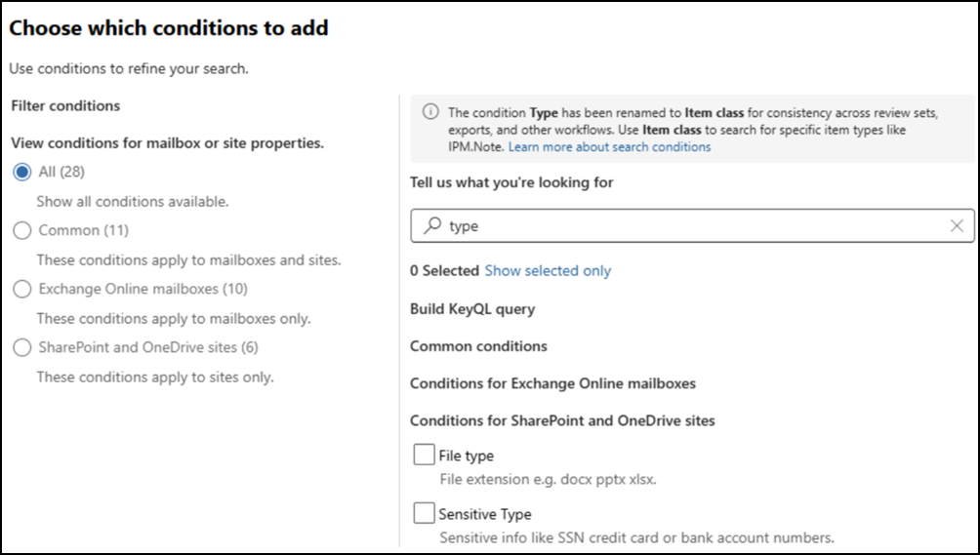Click the Sensitive Type label text

click(485, 514)
